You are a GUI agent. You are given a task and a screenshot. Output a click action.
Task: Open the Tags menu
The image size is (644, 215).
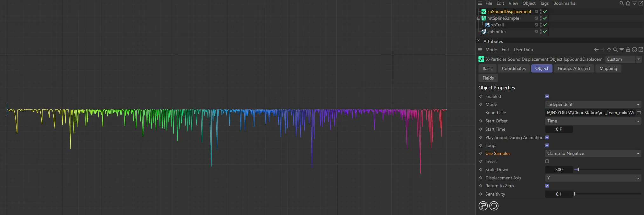point(544,3)
